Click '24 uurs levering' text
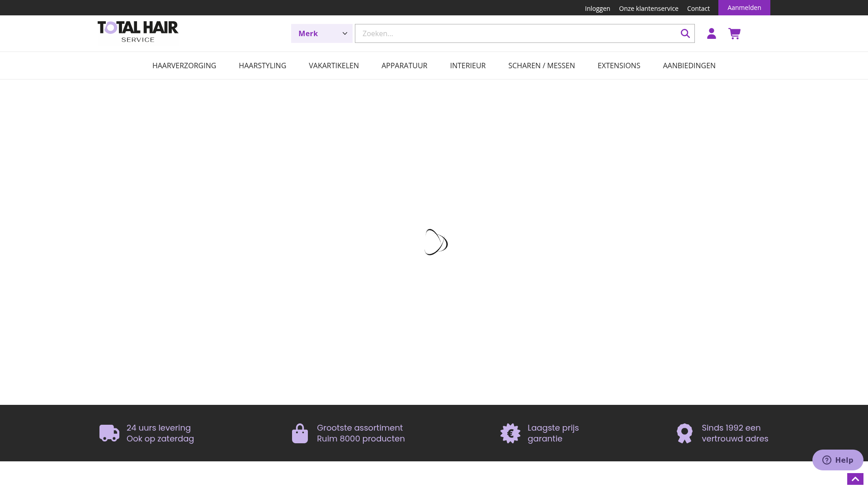 [x=159, y=427]
